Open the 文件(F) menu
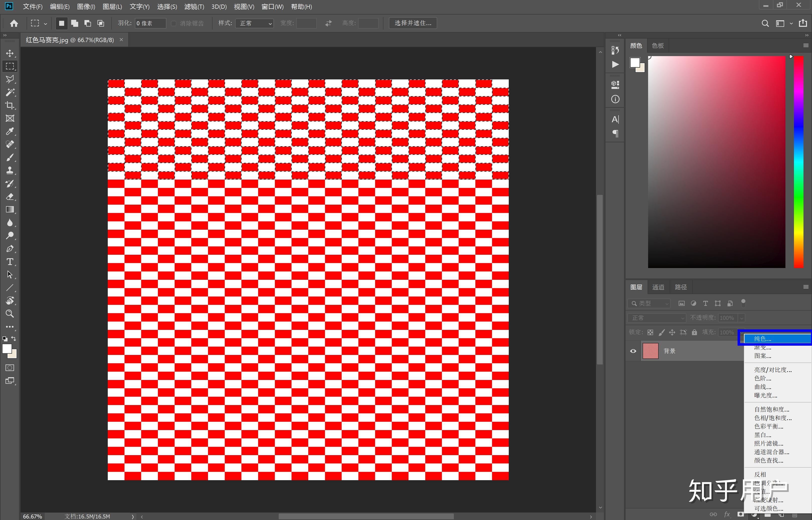The image size is (812, 520). point(33,7)
